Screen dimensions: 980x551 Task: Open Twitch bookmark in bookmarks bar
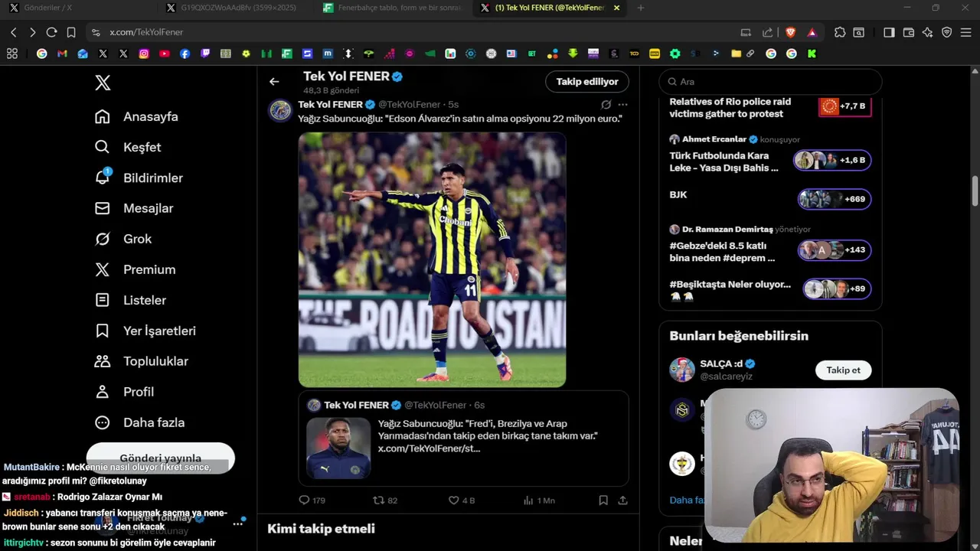tap(205, 54)
